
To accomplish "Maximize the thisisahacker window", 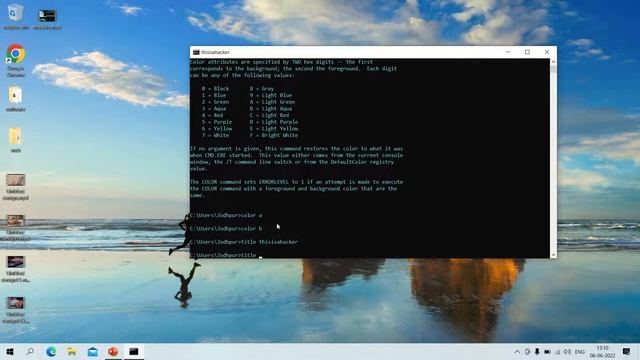I will [x=527, y=52].
